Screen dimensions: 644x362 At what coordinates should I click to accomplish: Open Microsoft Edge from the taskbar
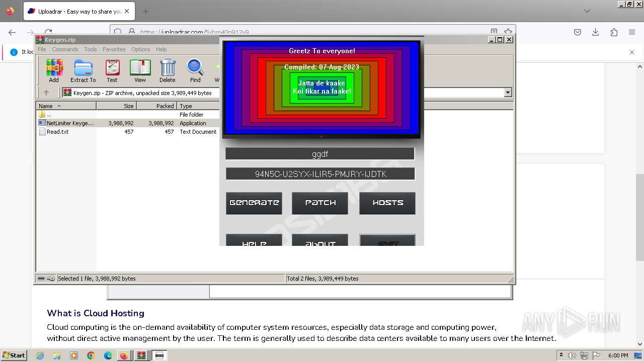[x=108, y=355]
